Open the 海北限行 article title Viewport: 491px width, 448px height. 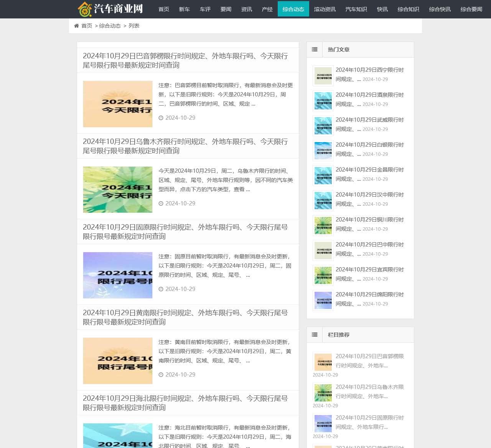coord(185,403)
